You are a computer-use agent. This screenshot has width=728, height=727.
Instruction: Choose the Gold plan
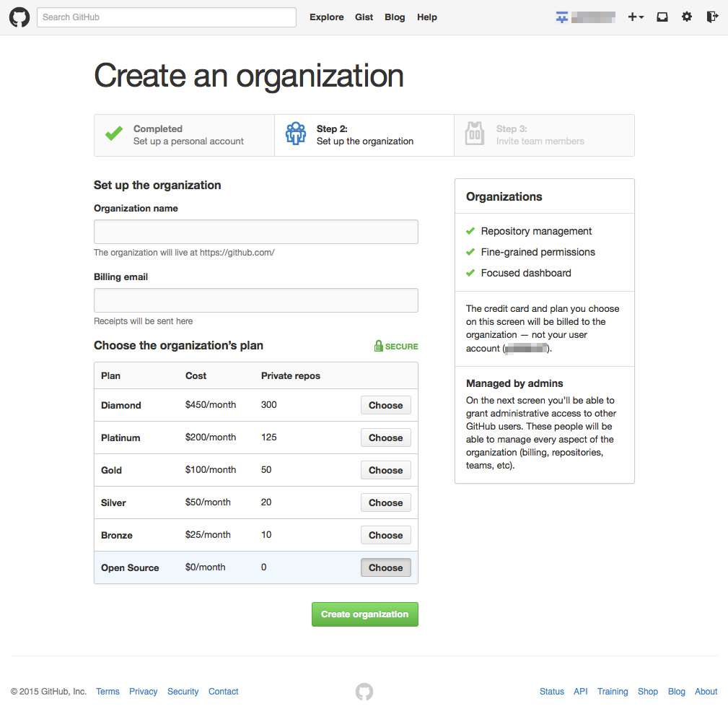coord(385,469)
